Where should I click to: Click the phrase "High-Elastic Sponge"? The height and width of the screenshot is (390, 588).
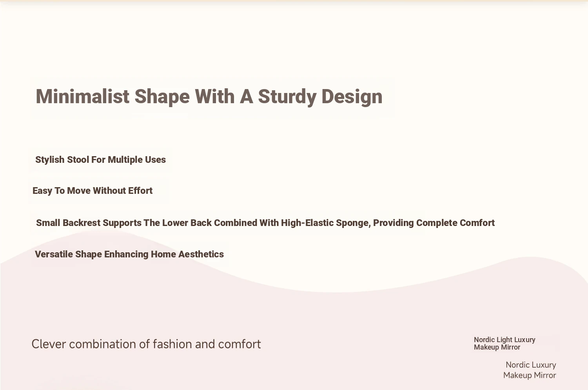tap(325, 223)
